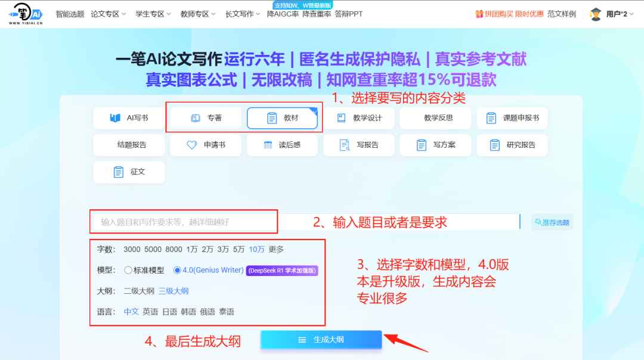Click the DeepSeek R1 学术加强版 badge
644x360 pixels.
coord(281,271)
